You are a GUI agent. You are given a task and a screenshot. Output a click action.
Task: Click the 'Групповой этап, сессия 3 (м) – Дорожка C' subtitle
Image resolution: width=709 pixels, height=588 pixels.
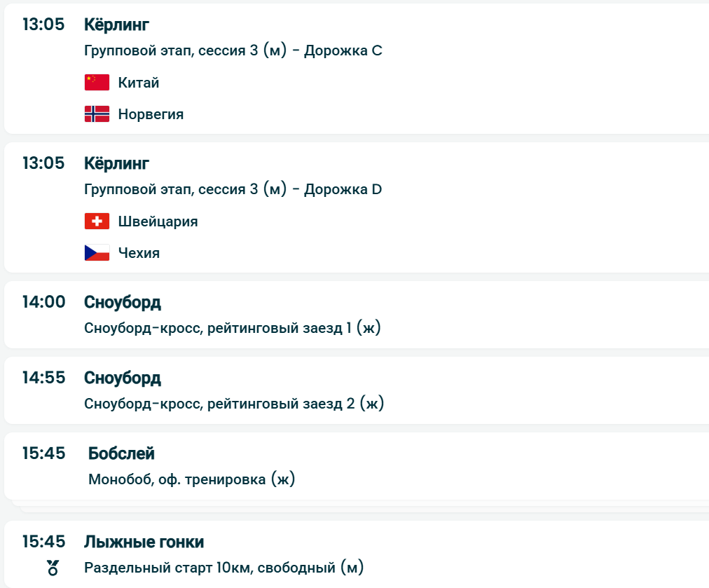point(233,51)
